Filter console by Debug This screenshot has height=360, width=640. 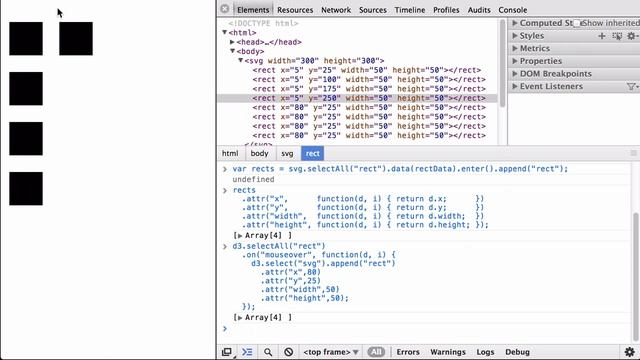[x=517, y=352]
